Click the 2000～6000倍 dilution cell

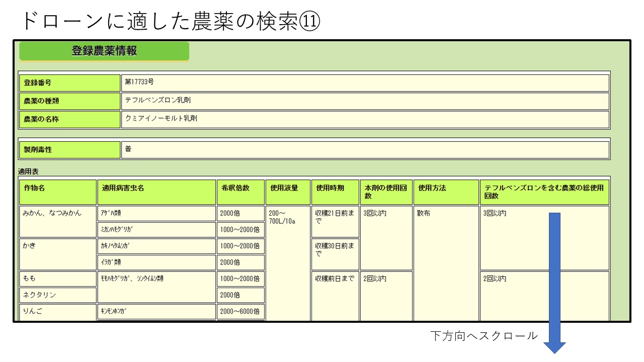click(x=240, y=312)
